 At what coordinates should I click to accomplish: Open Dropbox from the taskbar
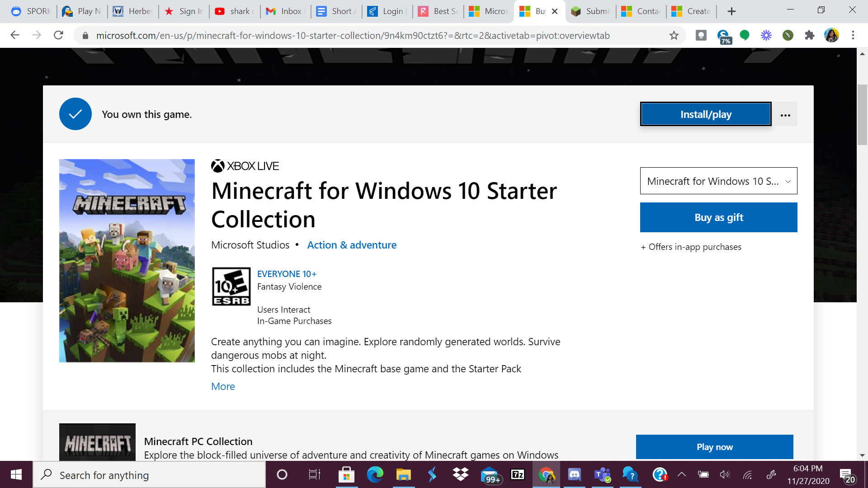pos(461,474)
